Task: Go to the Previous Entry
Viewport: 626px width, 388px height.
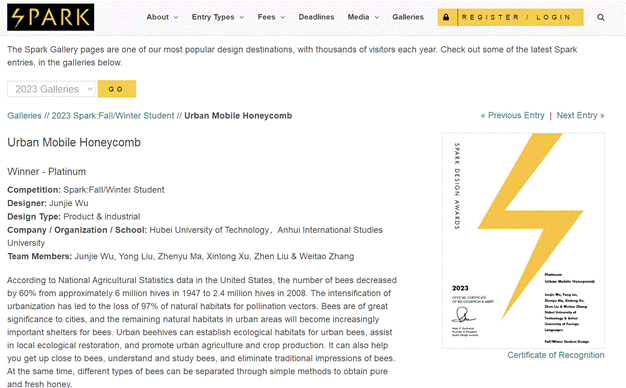Action: pyautogui.click(x=512, y=115)
